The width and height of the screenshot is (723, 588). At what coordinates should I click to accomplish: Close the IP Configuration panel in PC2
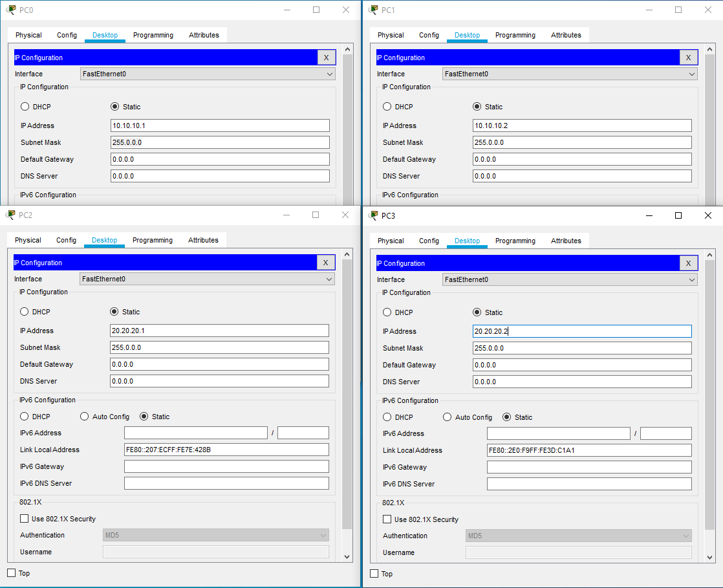[x=325, y=263]
